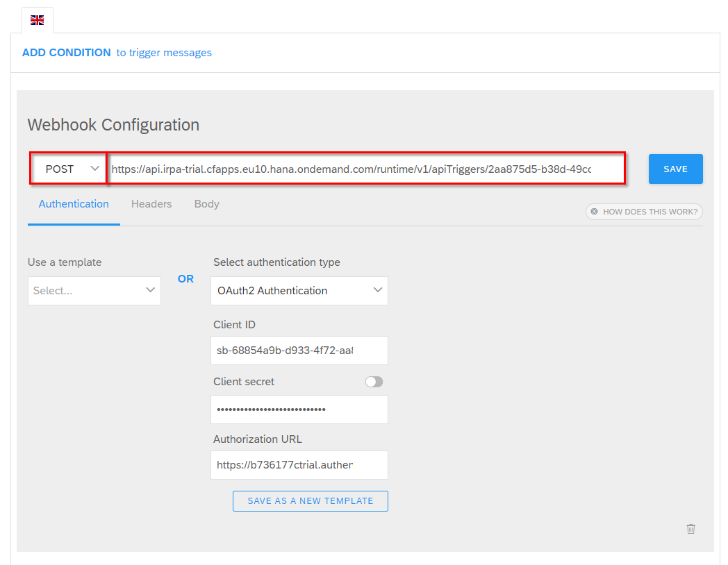Click the blue OR separator text
Viewport: 728px width, 565px height.
tap(185, 279)
